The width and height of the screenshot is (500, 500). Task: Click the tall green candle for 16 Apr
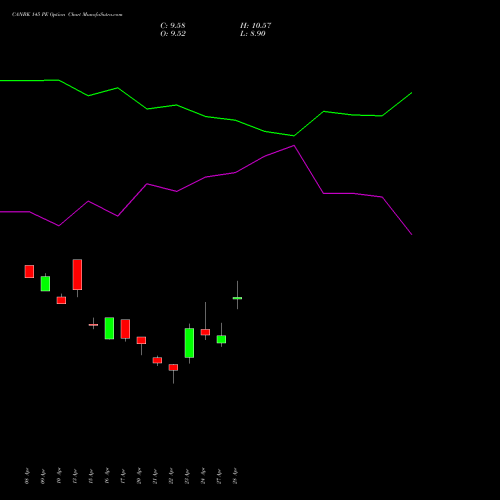[109, 328]
